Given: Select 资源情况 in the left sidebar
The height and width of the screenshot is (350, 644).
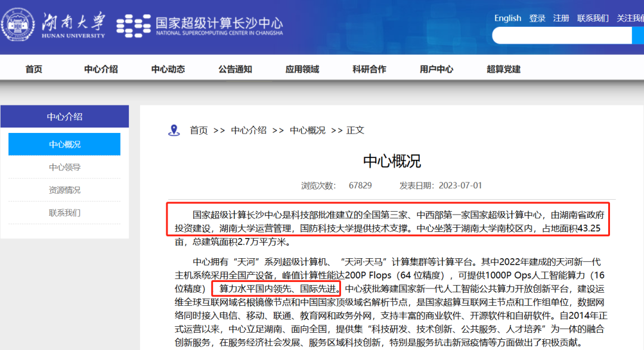Looking at the screenshot, I should [x=64, y=190].
